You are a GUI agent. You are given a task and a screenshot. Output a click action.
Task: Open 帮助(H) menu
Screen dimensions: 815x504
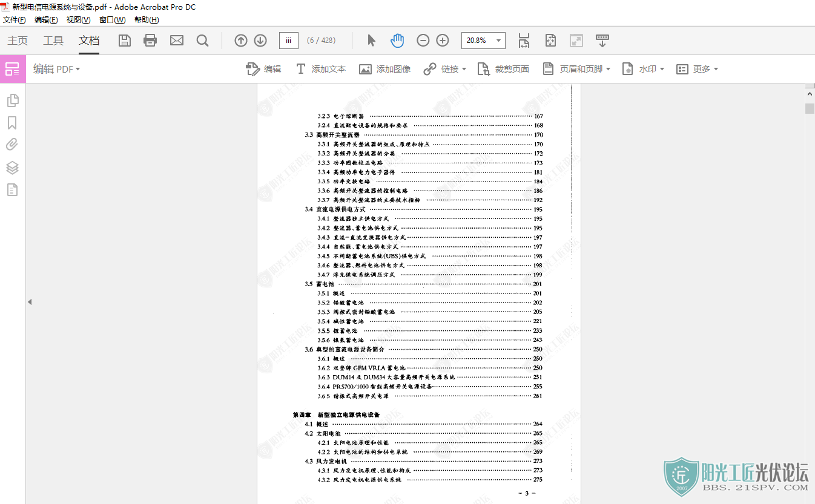click(147, 20)
